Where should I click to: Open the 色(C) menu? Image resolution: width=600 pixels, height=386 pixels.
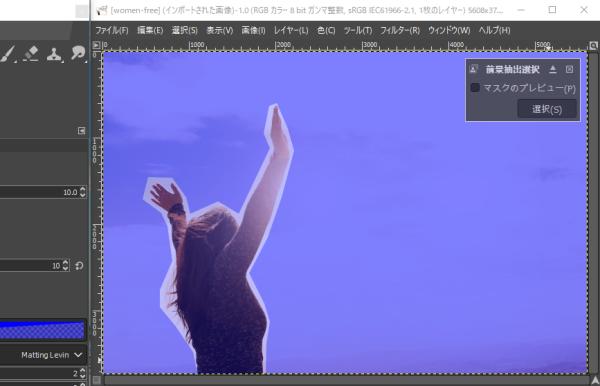(x=326, y=30)
